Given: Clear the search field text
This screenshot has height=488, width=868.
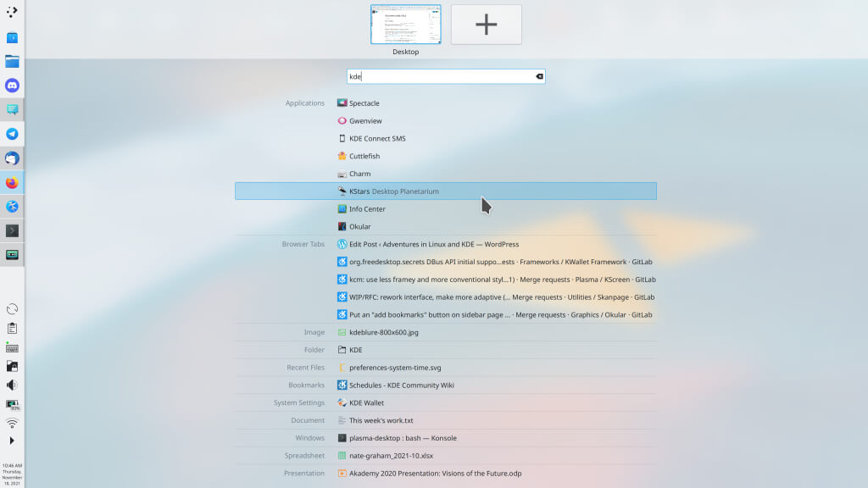Looking at the screenshot, I should pyautogui.click(x=538, y=76).
